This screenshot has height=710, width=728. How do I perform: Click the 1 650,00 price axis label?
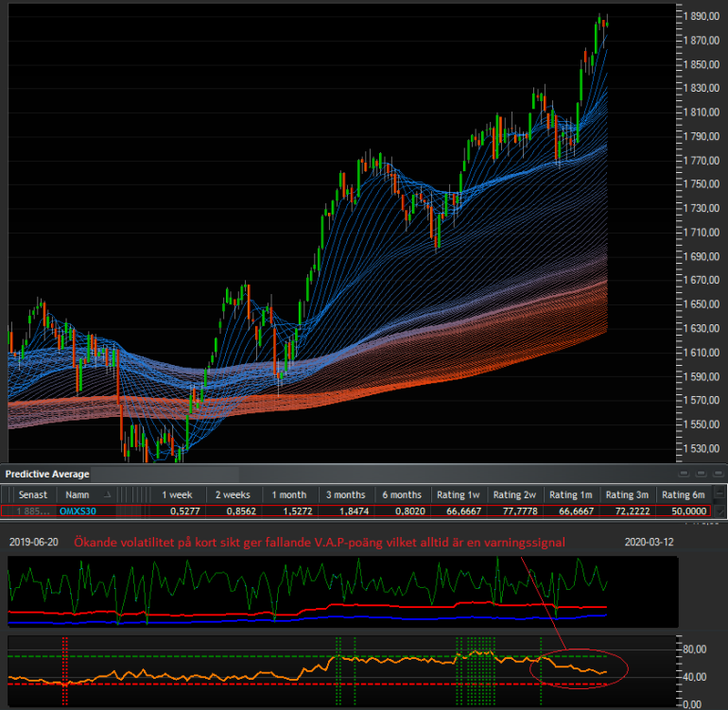coord(702,304)
